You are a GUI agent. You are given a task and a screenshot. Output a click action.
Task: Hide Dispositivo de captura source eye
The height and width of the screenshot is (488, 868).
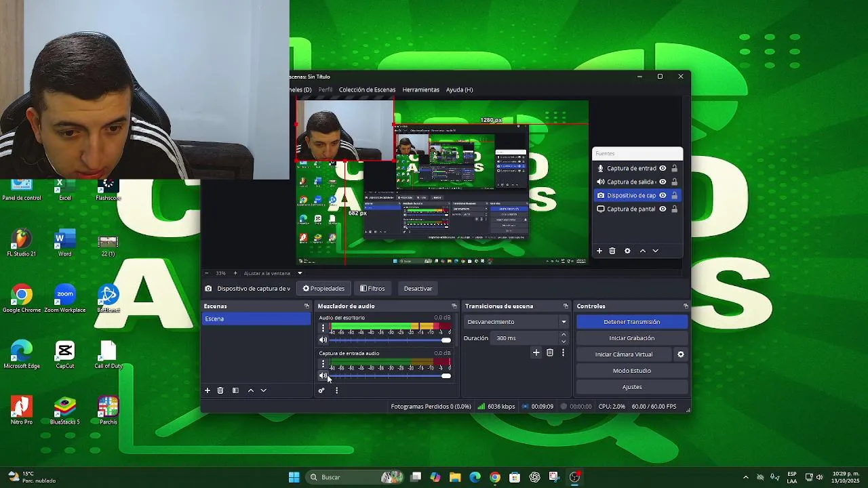point(663,195)
